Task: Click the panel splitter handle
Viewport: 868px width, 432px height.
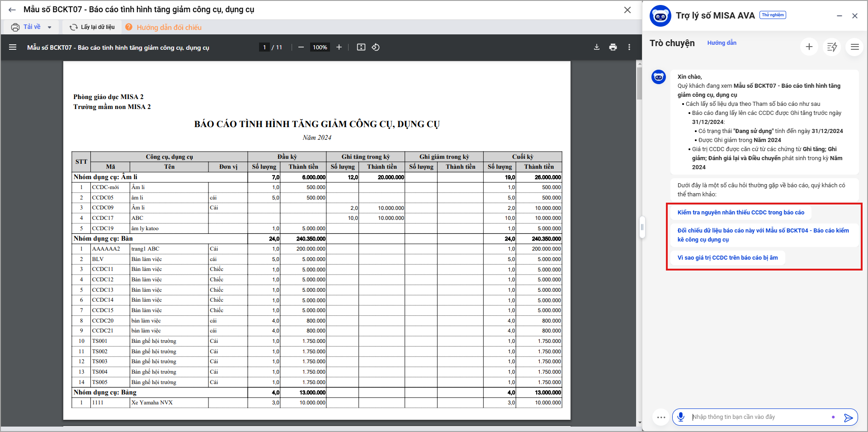Action: 642,227
